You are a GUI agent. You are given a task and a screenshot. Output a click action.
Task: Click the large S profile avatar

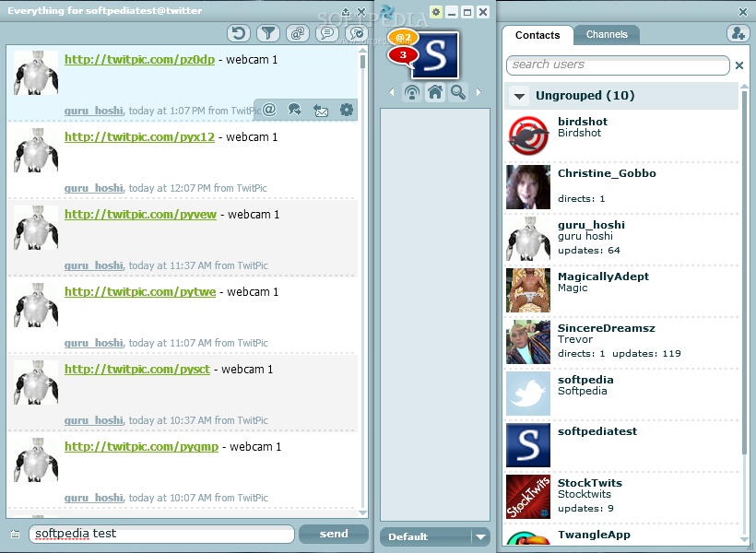click(435, 54)
